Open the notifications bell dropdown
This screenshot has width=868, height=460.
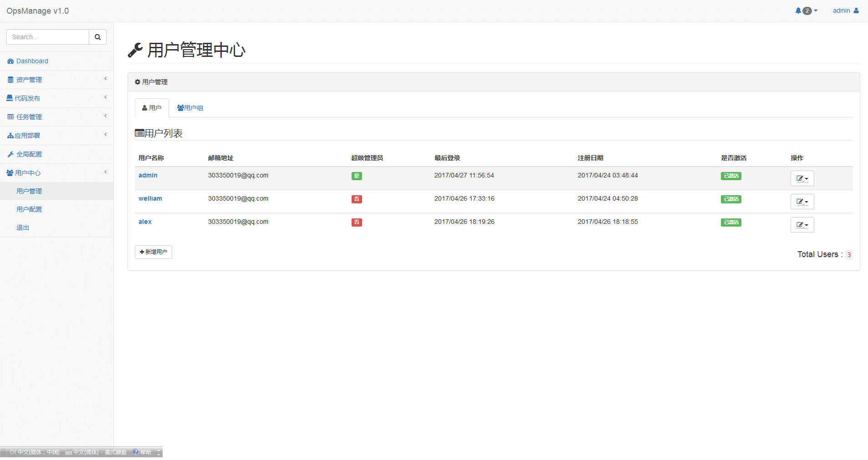pyautogui.click(x=806, y=10)
